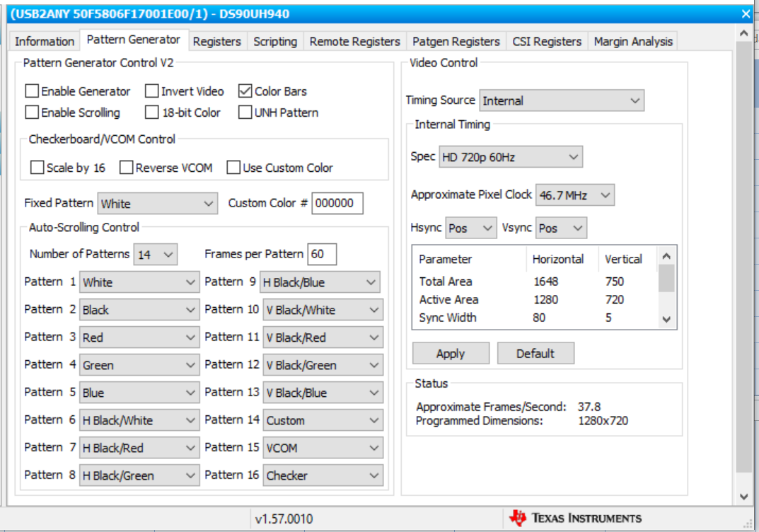Screen dimensions: 759x532
Task: Expand Pattern 16 Checker dropdown
Action: coord(323,475)
